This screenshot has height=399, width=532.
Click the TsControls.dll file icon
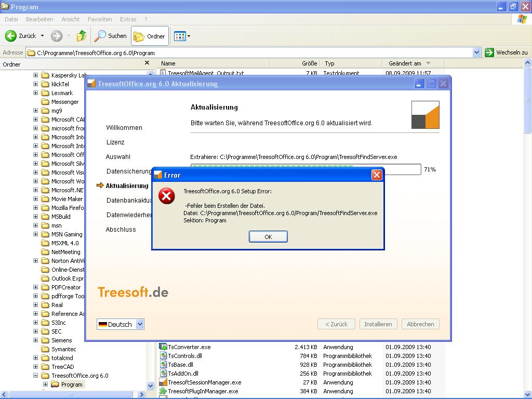coord(163,355)
